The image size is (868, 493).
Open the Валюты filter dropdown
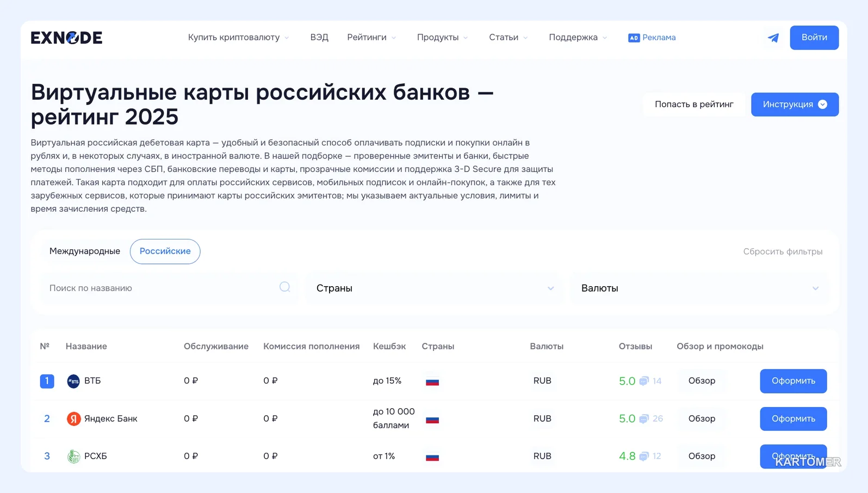click(699, 288)
